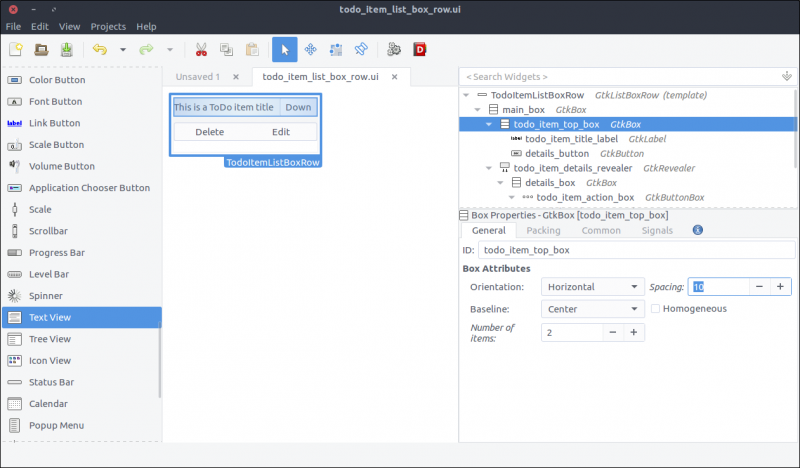This screenshot has width=800, height=468.
Task: Open the Orientation dropdown
Action: (592, 286)
